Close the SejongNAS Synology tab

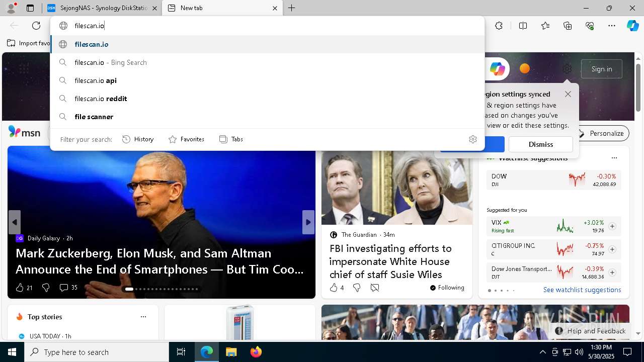154,8
